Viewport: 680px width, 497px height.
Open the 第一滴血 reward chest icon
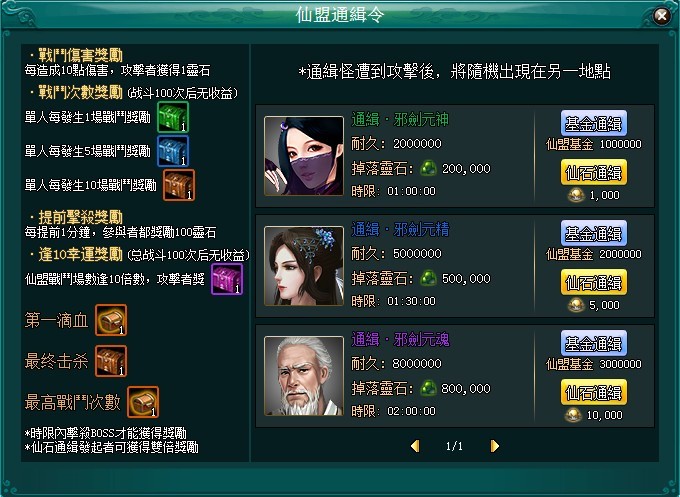point(111,320)
